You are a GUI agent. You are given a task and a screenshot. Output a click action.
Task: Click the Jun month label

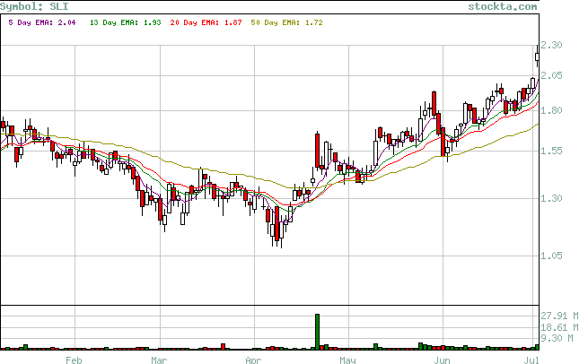tap(442, 360)
